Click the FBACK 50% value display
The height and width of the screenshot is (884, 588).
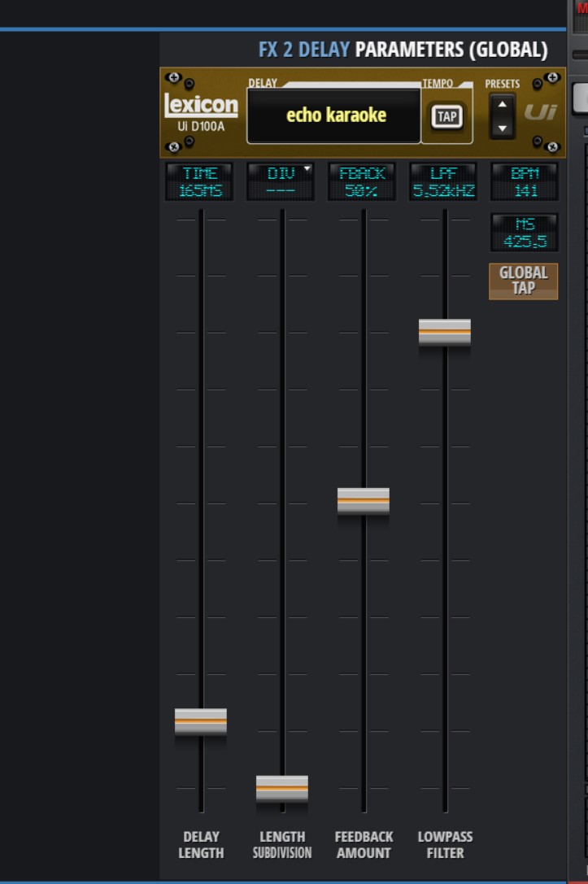(x=362, y=181)
